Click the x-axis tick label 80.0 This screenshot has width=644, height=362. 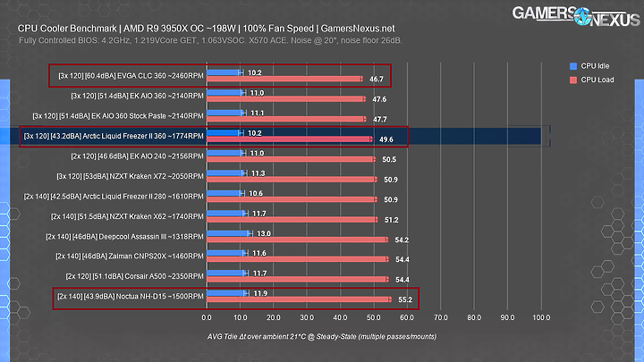pos(474,317)
